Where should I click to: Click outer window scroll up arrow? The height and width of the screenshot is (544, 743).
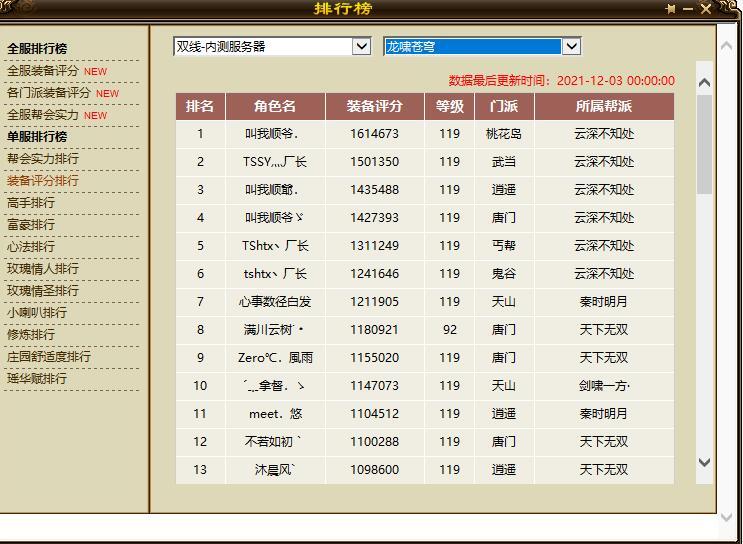click(726, 46)
